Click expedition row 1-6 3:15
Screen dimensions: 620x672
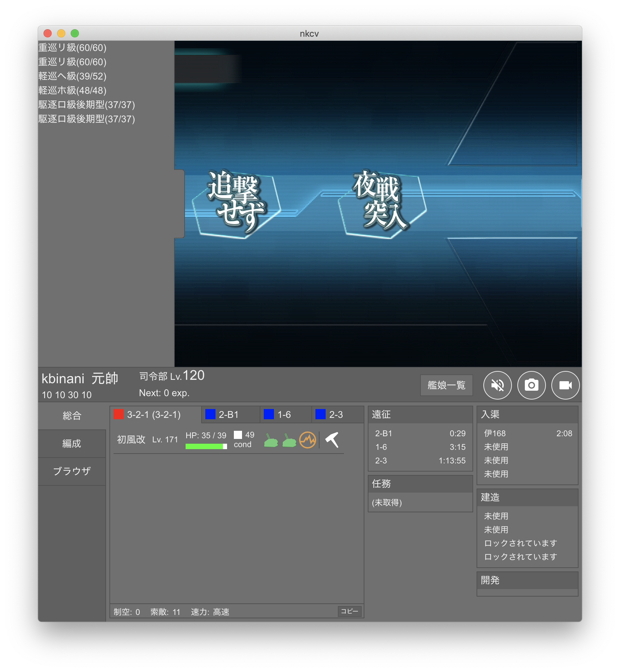point(420,447)
